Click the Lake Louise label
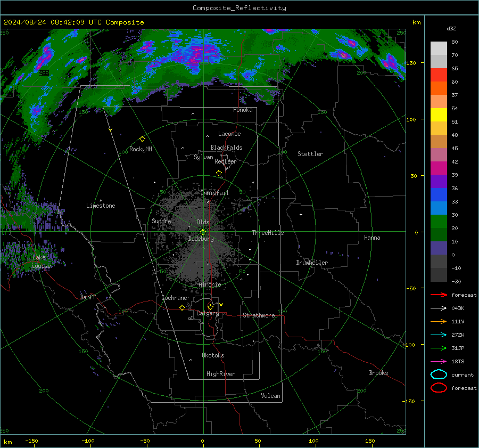This screenshot has width=479, height=448. [41, 262]
